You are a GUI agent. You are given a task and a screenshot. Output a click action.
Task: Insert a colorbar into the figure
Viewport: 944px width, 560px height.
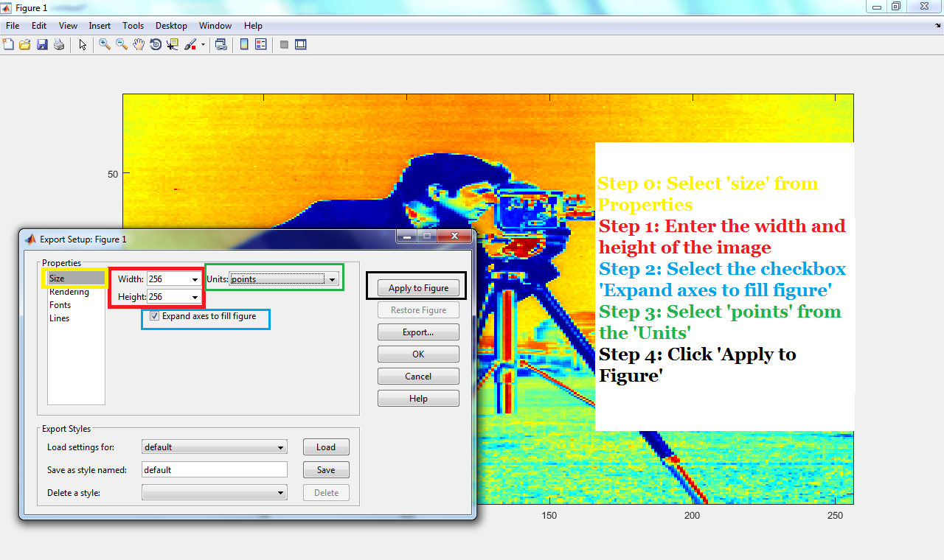click(243, 44)
